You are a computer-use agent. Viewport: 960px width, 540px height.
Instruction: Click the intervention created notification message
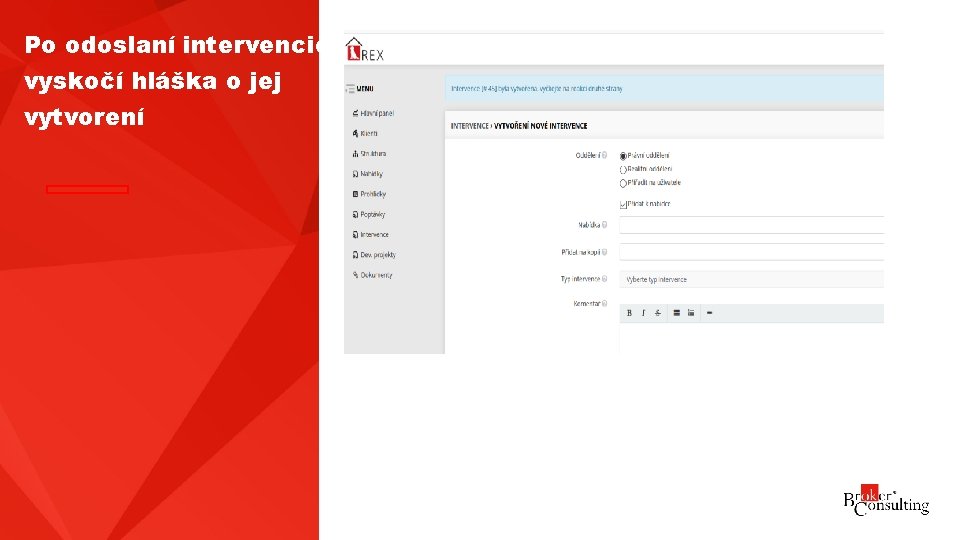coord(664,89)
